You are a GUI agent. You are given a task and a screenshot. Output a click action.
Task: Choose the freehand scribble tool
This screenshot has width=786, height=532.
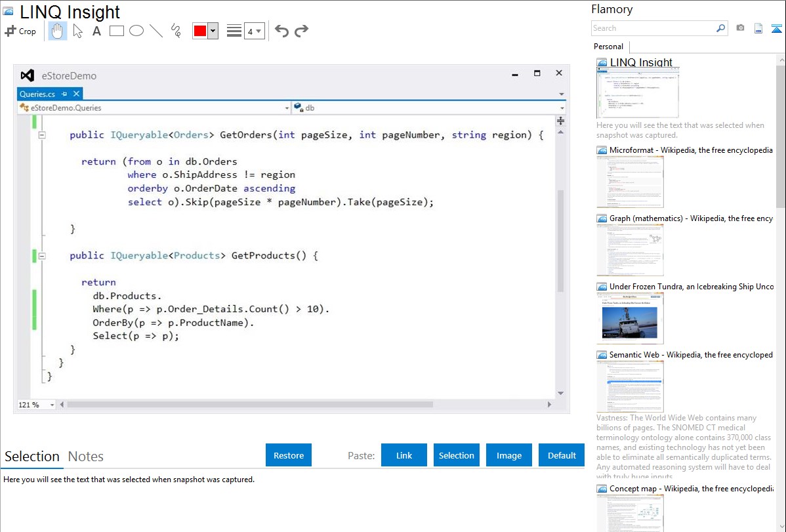(x=176, y=31)
